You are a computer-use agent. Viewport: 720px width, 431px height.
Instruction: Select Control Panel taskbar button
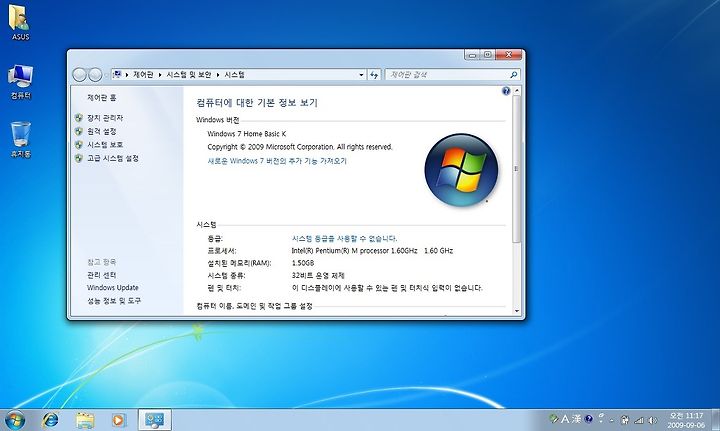click(x=155, y=420)
